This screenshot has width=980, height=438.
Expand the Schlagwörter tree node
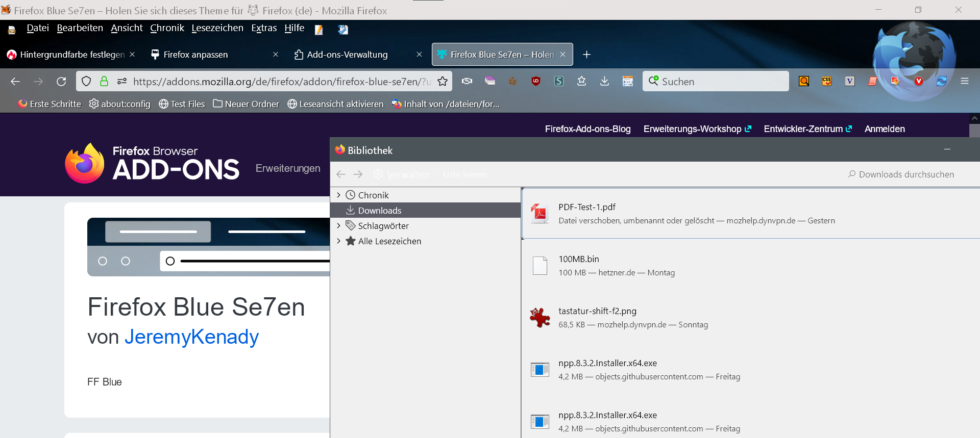point(338,226)
